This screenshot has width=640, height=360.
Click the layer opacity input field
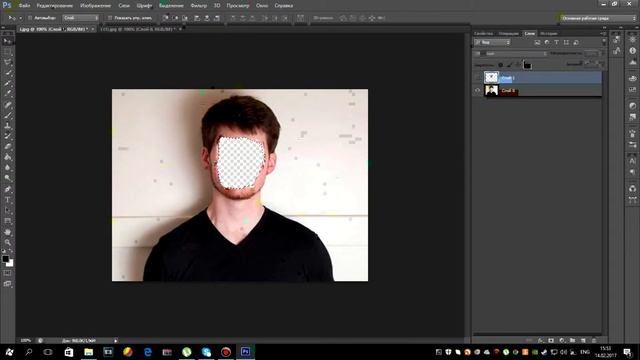pos(591,53)
